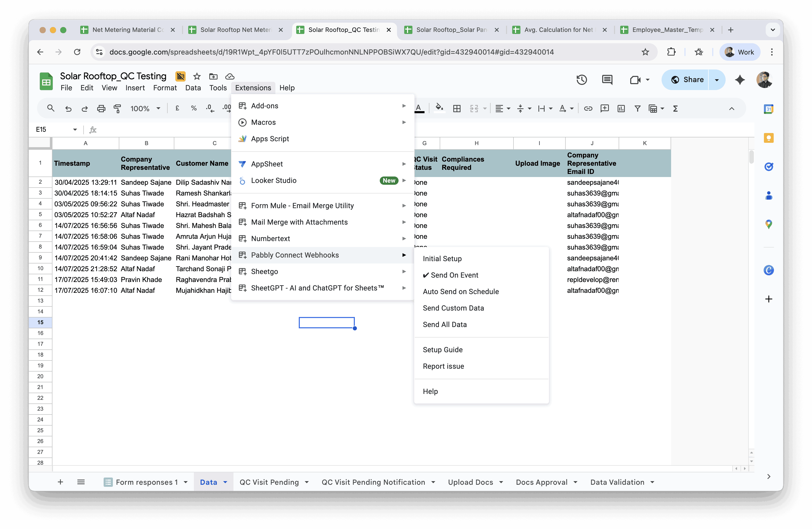Format as percent
812x529 pixels.
(x=194, y=108)
